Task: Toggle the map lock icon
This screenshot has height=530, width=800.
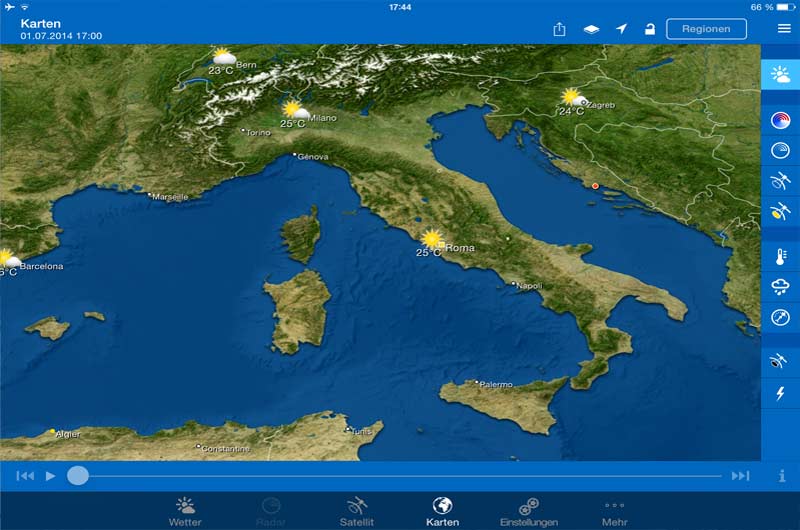Action: [650, 29]
